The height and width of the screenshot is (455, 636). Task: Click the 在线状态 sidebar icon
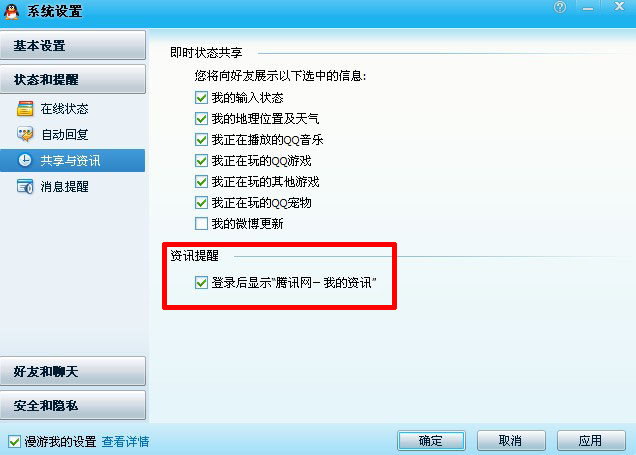(25, 109)
